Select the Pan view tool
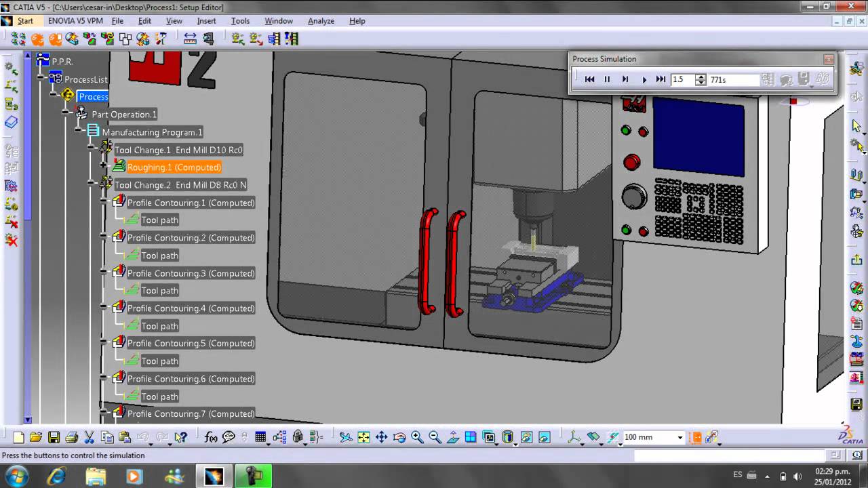The width and height of the screenshot is (868, 488). click(x=381, y=438)
